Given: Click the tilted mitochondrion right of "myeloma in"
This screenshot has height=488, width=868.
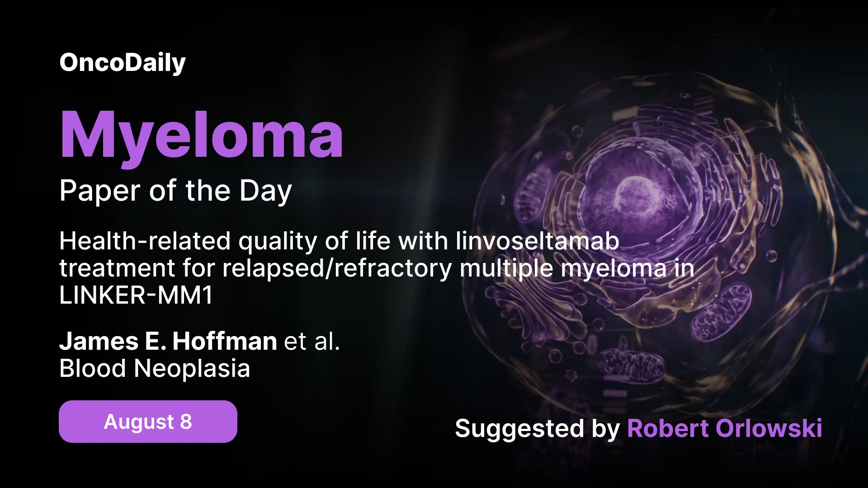Looking at the screenshot, I should click(721, 313).
